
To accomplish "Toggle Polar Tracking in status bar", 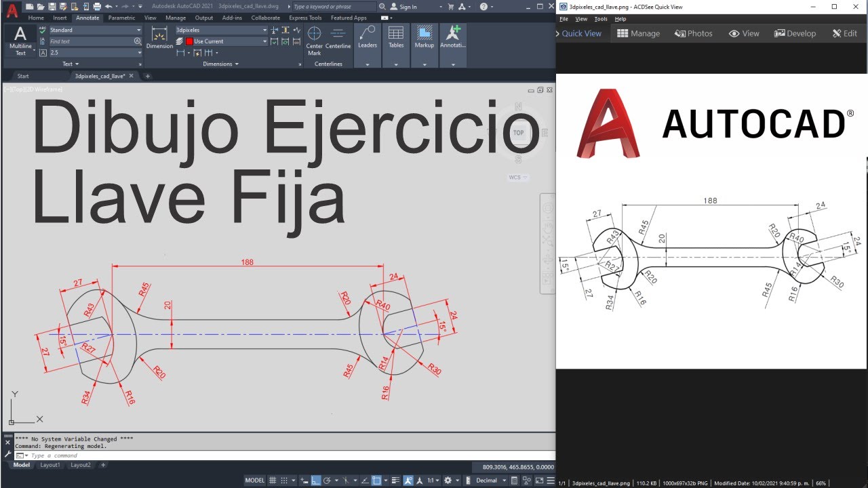I will [x=327, y=481].
